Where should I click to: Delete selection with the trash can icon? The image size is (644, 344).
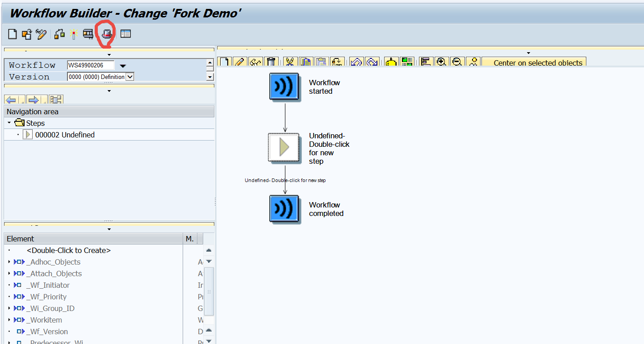point(271,62)
